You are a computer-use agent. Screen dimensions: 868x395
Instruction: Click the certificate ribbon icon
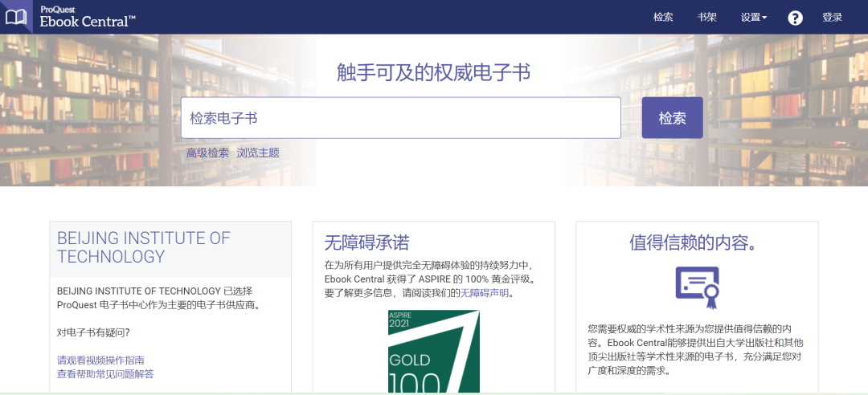[697, 287]
